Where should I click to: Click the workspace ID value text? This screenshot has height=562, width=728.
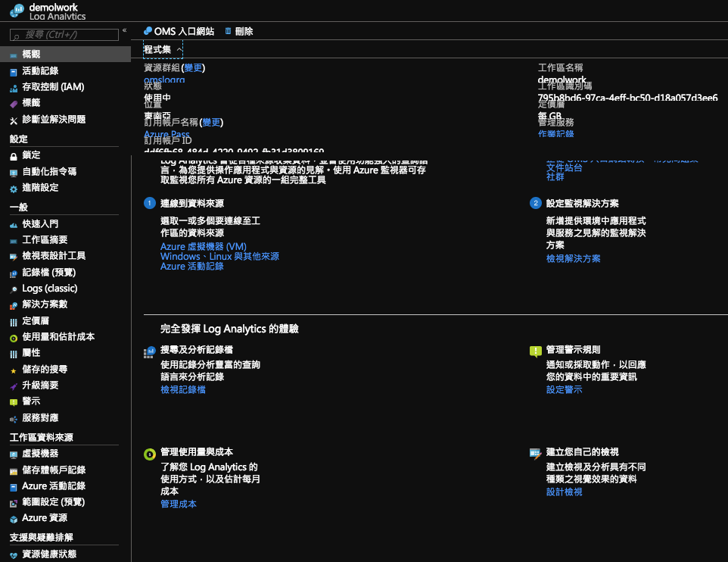pyautogui.click(x=627, y=98)
